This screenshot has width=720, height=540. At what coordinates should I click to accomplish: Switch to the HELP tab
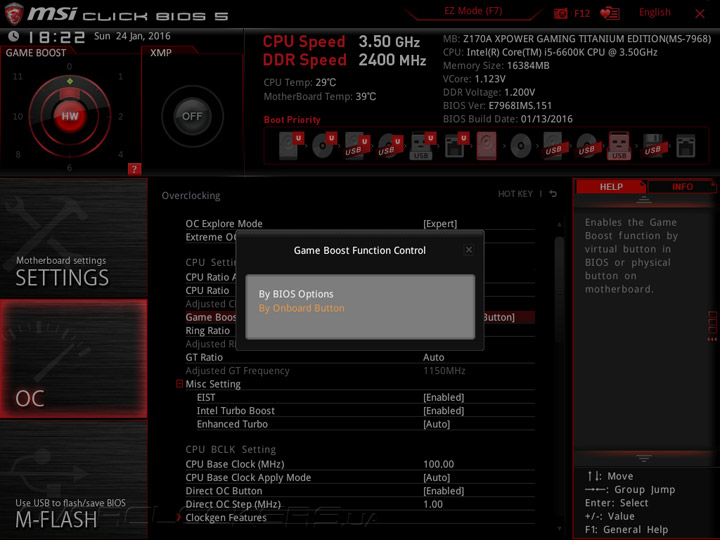[611, 186]
